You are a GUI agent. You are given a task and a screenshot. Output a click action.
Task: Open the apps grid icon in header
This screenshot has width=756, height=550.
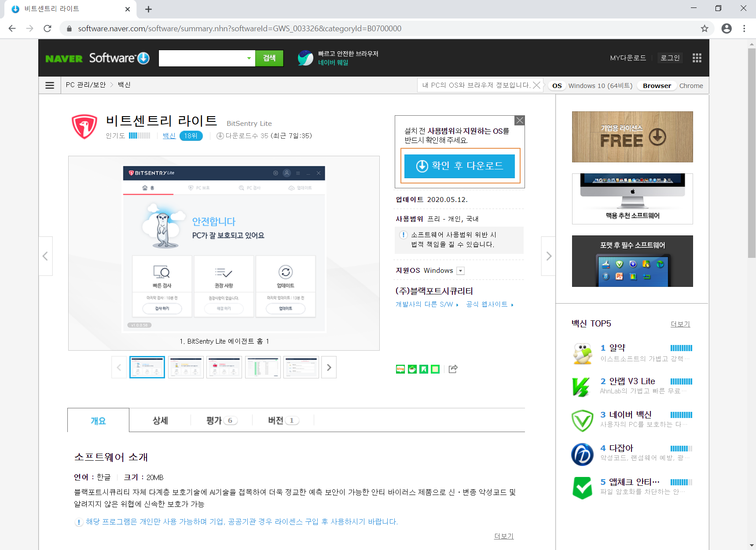pyautogui.click(x=697, y=58)
